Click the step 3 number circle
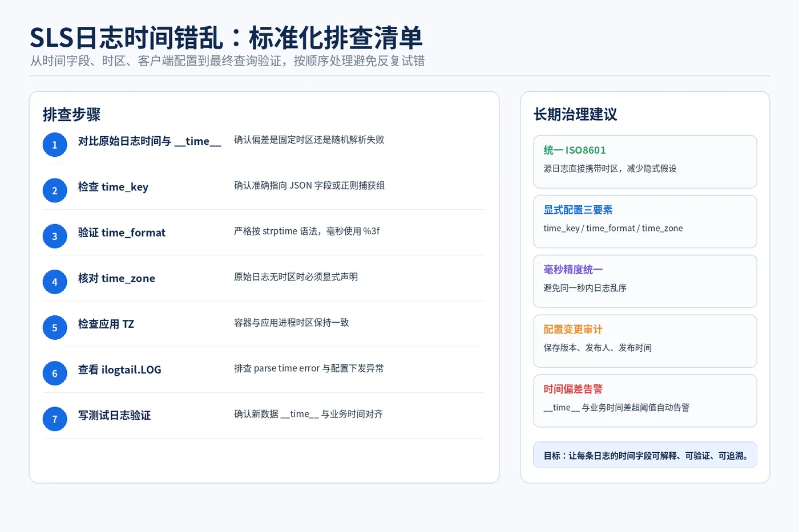 pyautogui.click(x=55, y=236)
